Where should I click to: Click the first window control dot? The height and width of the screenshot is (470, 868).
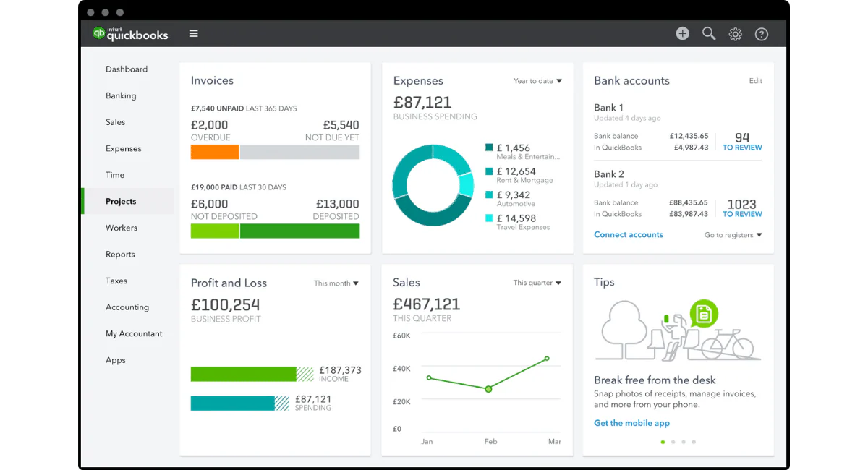(x=90, y=12)
